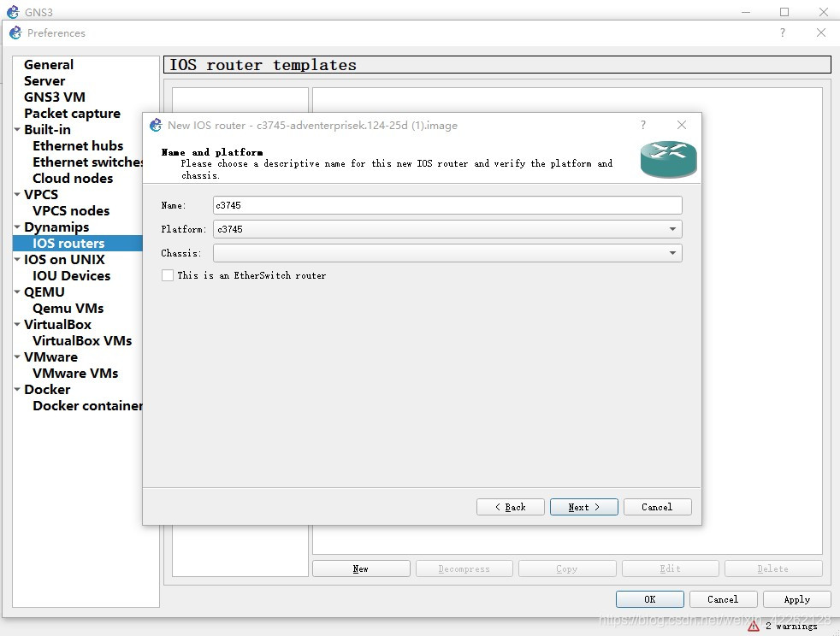Click the Decompress button

coord(464,568)
